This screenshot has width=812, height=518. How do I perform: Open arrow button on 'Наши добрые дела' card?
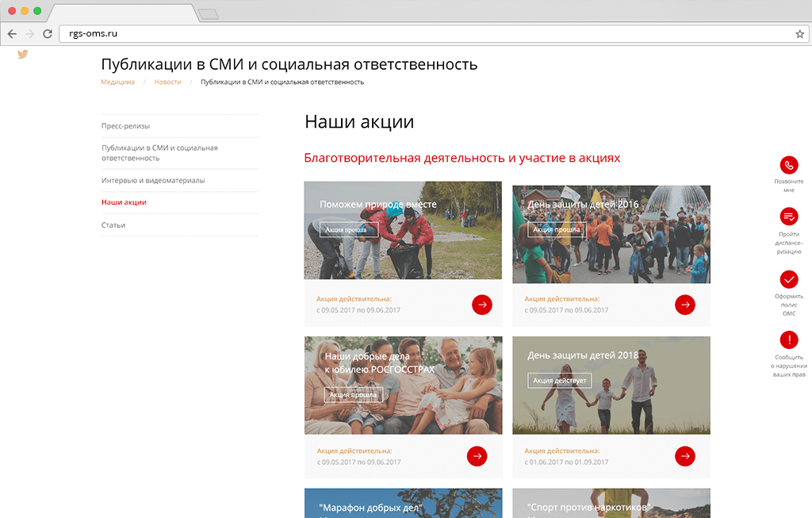477,456
